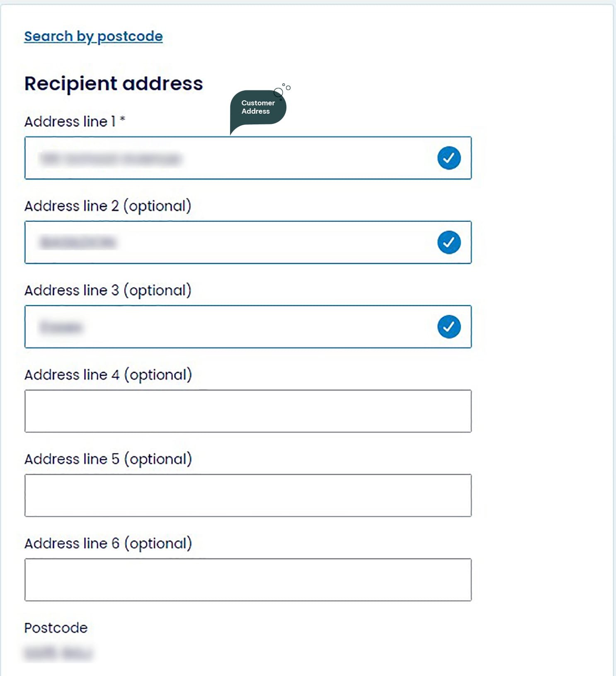
Task: Click the empty Address line 4 field
Action: click(248, 411)
